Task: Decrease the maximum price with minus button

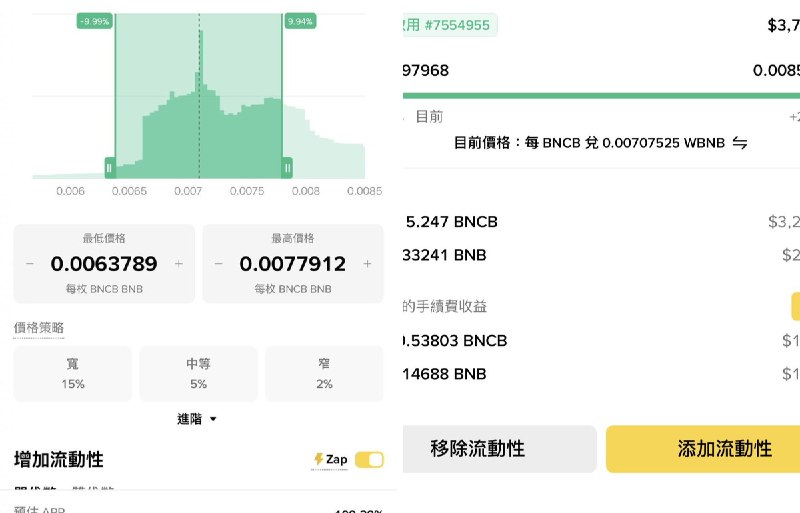Action: coord(219,264)
